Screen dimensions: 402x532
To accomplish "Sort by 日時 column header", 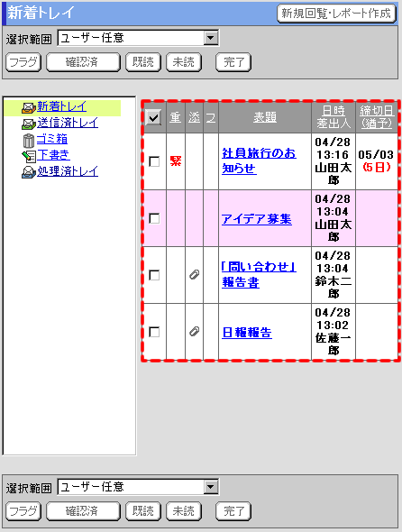I will coord(333,111).
